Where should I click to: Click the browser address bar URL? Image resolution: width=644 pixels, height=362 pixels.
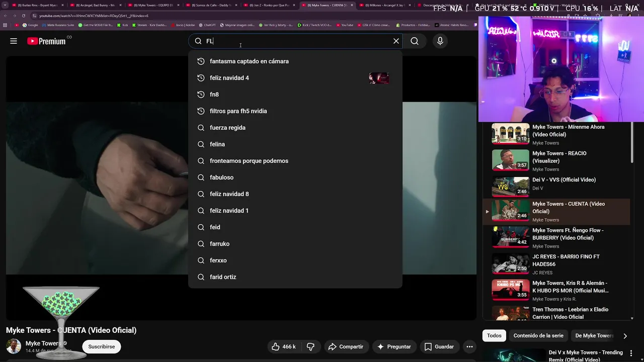pos(94,16)
